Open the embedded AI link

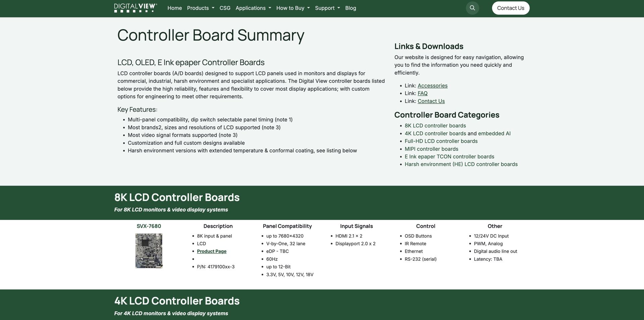coord(494,133)
